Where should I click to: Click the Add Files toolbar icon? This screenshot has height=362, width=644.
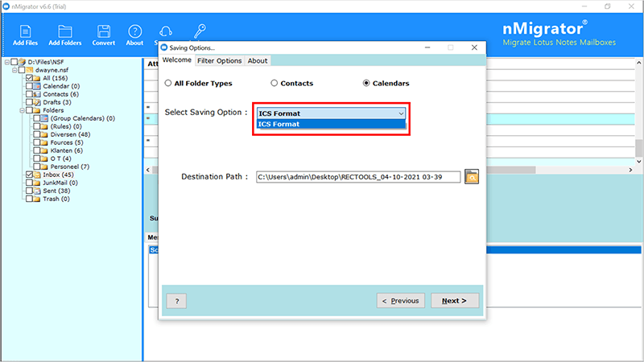23,33
